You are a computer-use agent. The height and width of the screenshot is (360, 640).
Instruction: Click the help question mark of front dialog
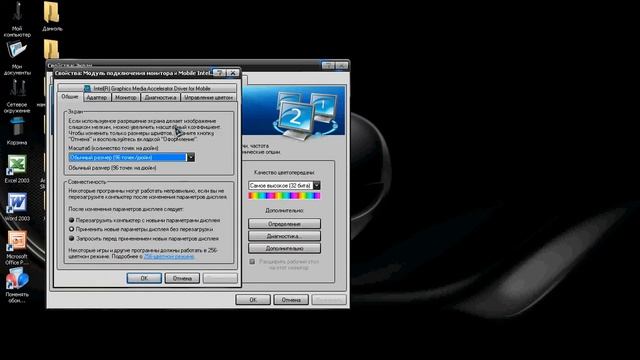pos(219,73)
